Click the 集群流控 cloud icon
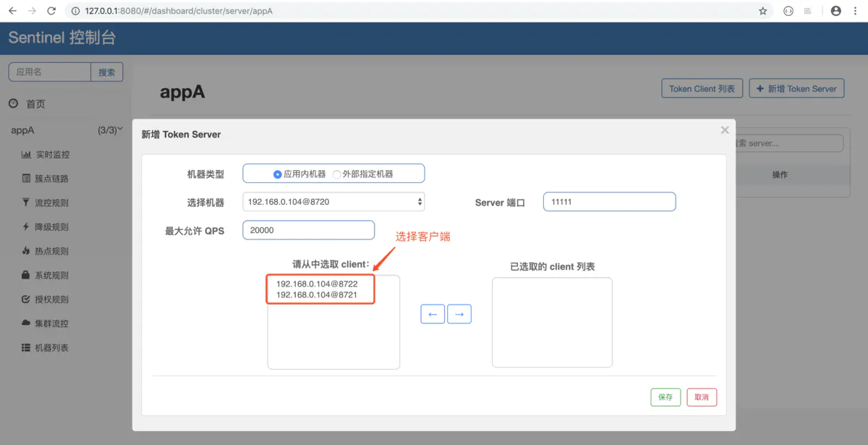The height and width of the screenshot is (445, 868). pos(26,323)
